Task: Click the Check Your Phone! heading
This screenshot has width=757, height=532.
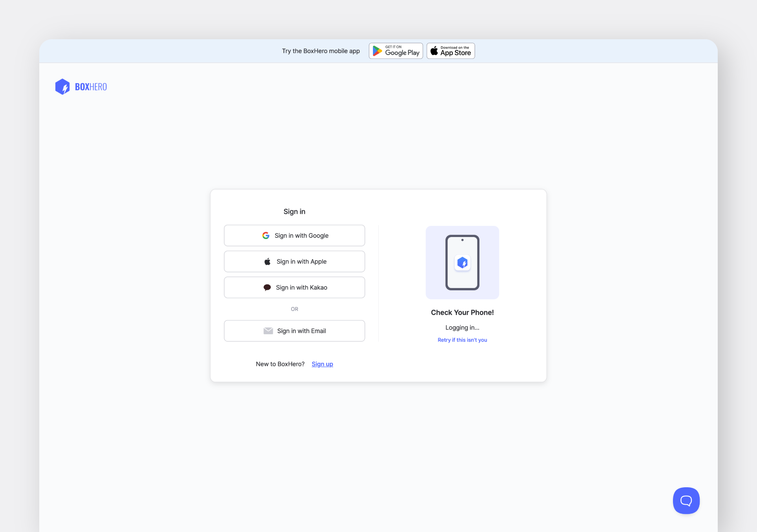Action: pyautogui.click(x=463, y=312)
